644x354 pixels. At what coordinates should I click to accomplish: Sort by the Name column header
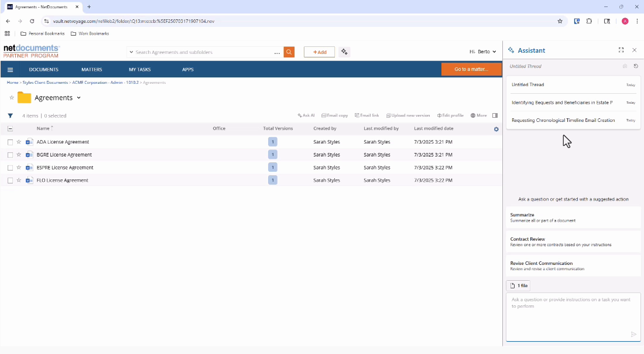[x=43, y=128]
